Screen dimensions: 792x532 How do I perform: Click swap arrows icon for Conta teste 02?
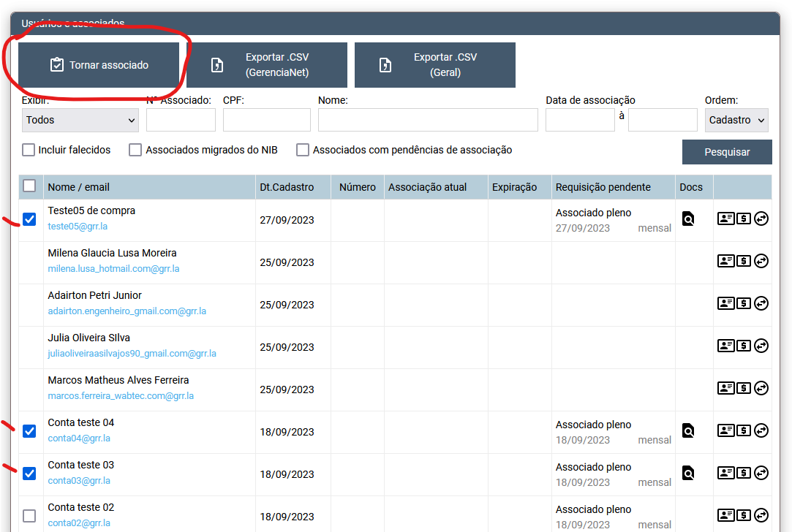pyautogui.click(x=761, y=516)
